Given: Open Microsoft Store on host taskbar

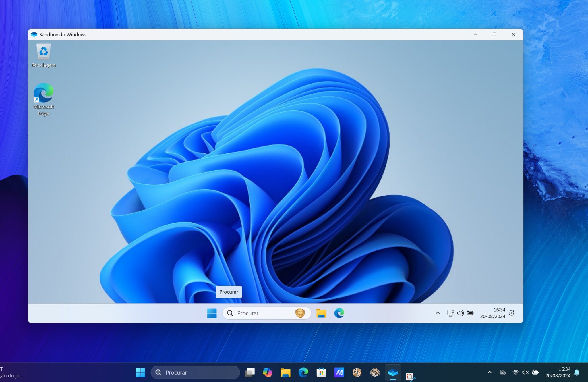Looking at the screenshot, I should tap(321, 373).
